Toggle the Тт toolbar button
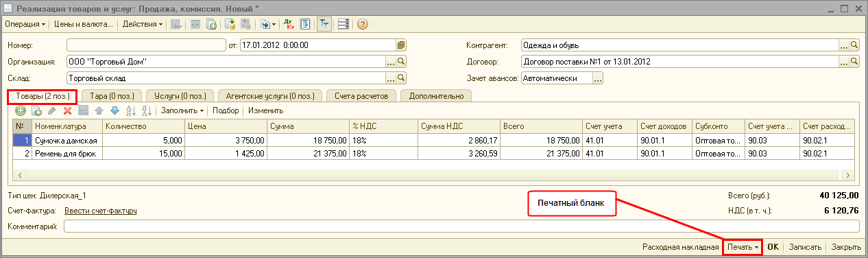Screen dimensions: 868x258 324,24
